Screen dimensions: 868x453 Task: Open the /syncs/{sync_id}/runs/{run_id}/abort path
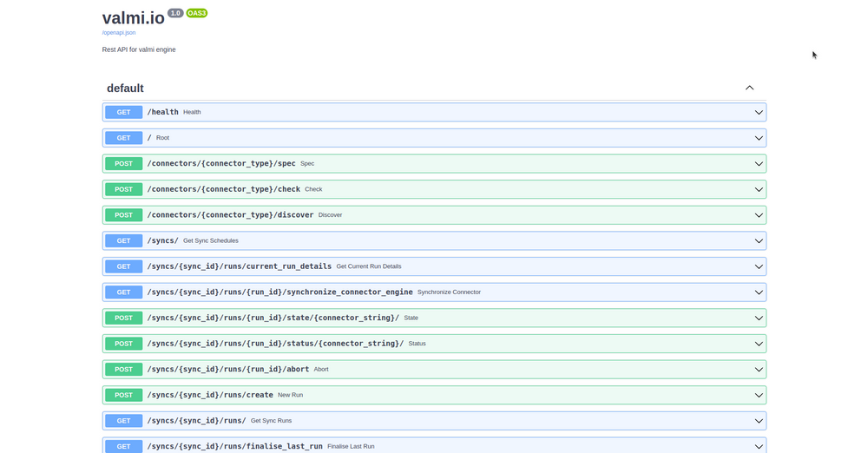coord(228,369)
